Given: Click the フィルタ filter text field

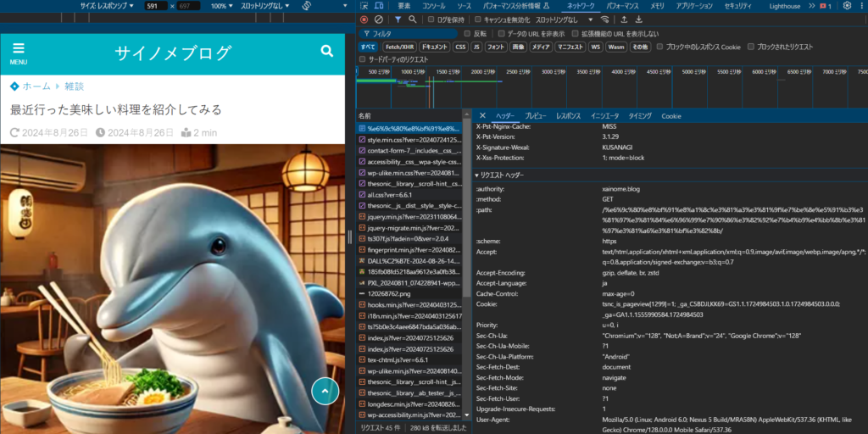Looking at the screenshot, I should tap(408, 34).
